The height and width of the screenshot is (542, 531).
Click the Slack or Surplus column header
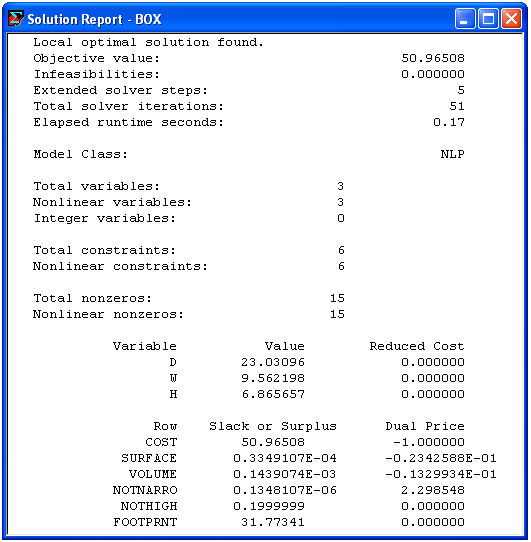273,426
